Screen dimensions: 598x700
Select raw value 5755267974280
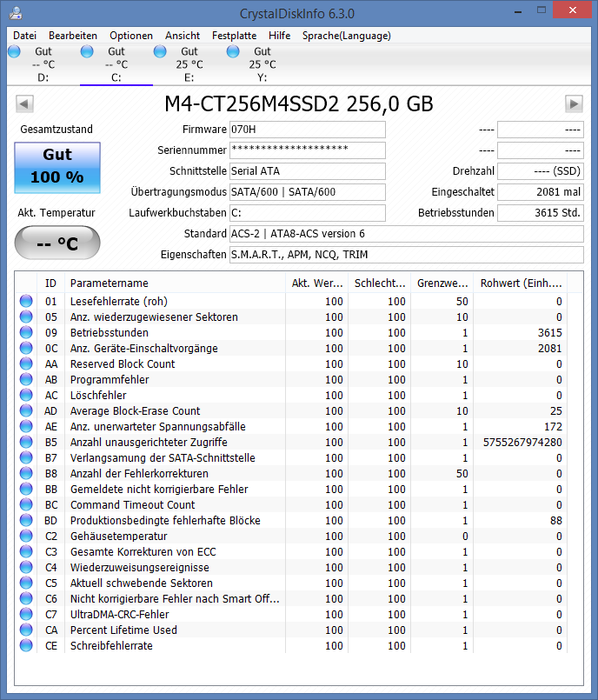click(522, 442)
